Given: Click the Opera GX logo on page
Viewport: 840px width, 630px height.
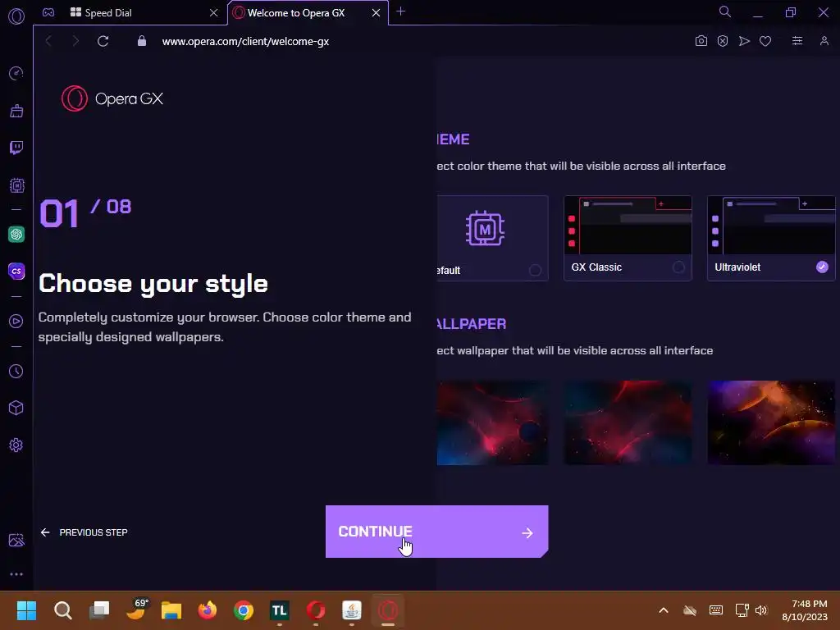Looking at the screenshot, I should tap(112, 98).
